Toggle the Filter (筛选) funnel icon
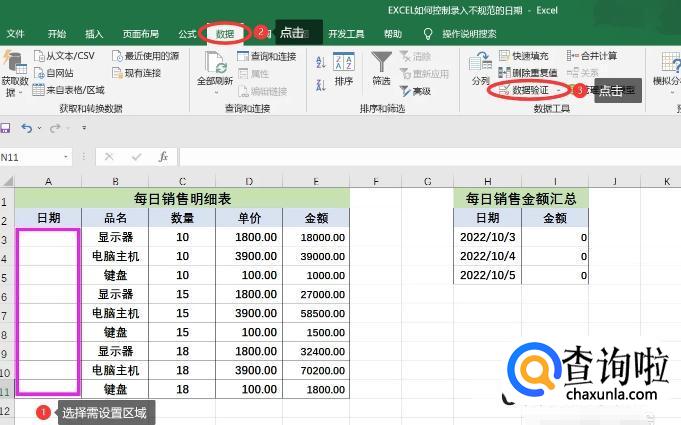This screenshot has width=681, height=425. [x=381, y=62]
